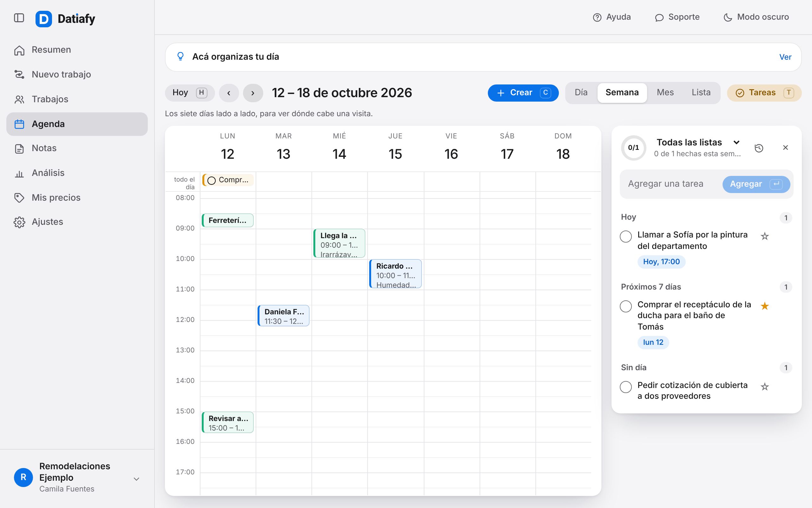Expand the Todas las listas dropdown
Image resolution: width=812 pixels, height=508 pixels.
(x=697, y=143)
